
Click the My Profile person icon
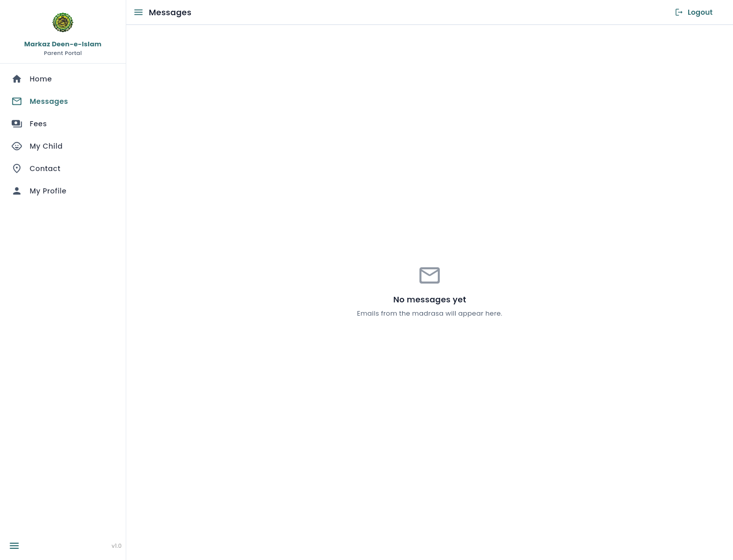[17, 191]
